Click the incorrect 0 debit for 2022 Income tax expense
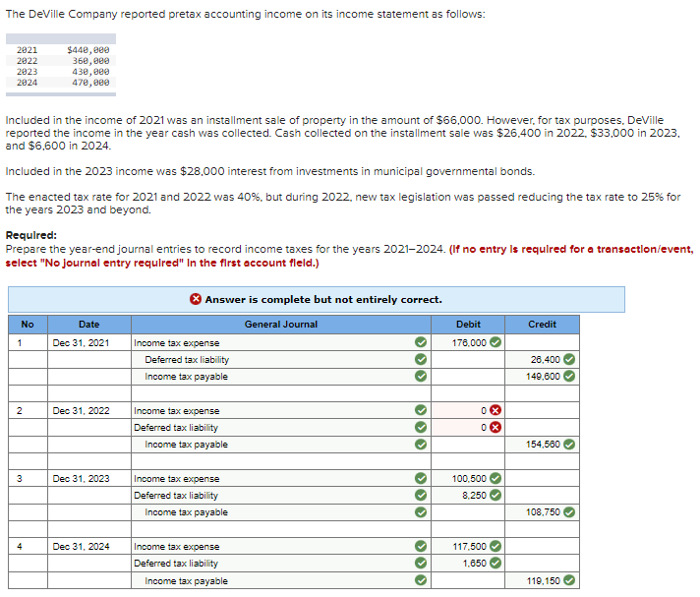 tap(468, 410)
